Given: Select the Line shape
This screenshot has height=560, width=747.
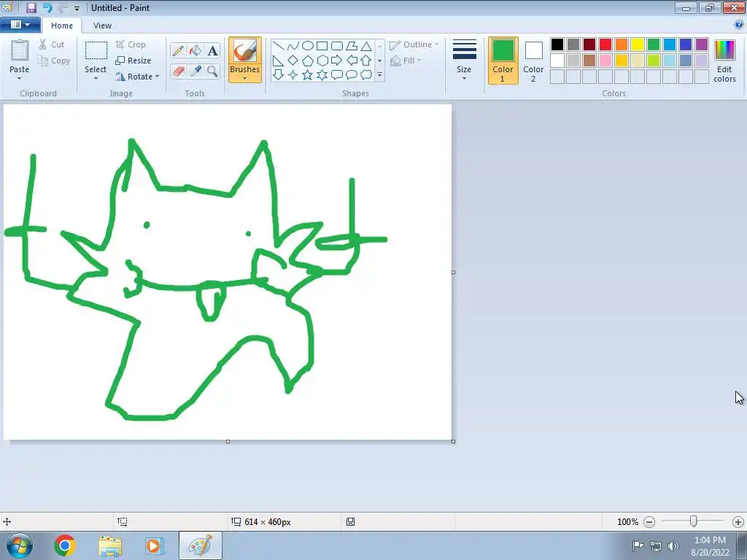Looking at the screenshot, I should click(278, 46).
